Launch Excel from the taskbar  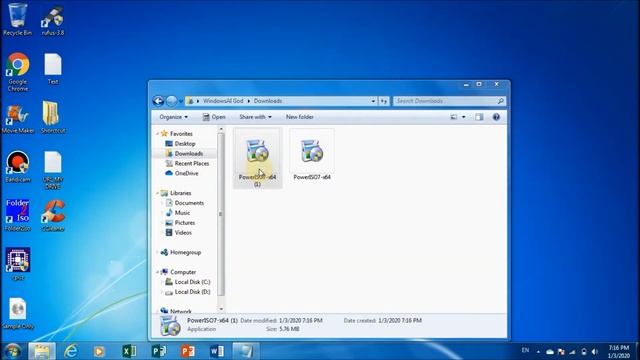pos(129,351)
